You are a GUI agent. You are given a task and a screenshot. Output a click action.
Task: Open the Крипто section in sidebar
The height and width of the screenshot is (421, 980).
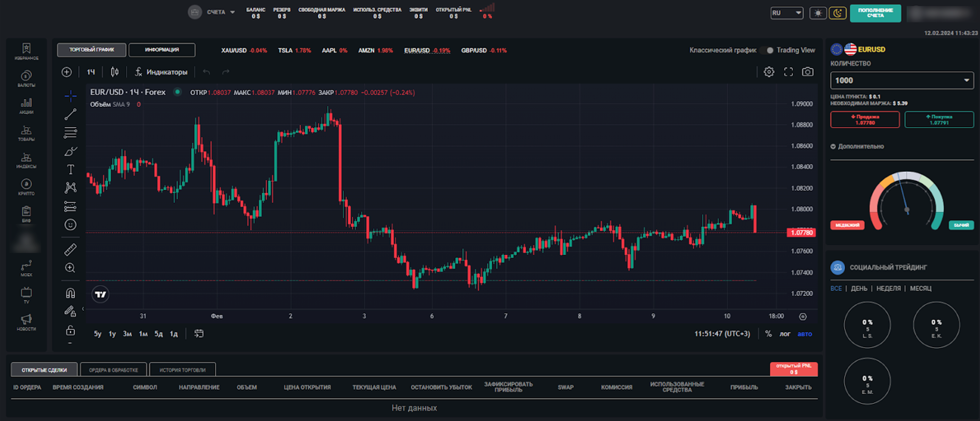(x=26, y=187)
